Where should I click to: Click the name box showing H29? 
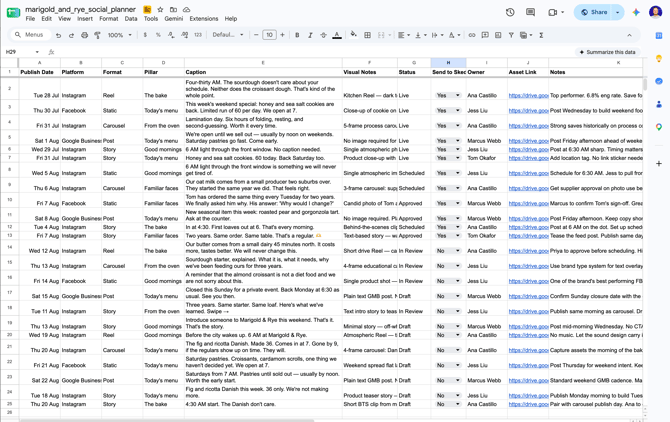[22, 52]
